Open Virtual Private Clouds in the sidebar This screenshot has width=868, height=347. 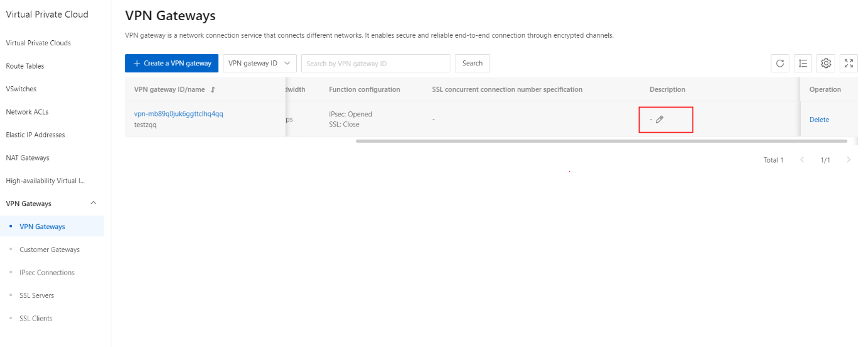click(x=38, y=43)
